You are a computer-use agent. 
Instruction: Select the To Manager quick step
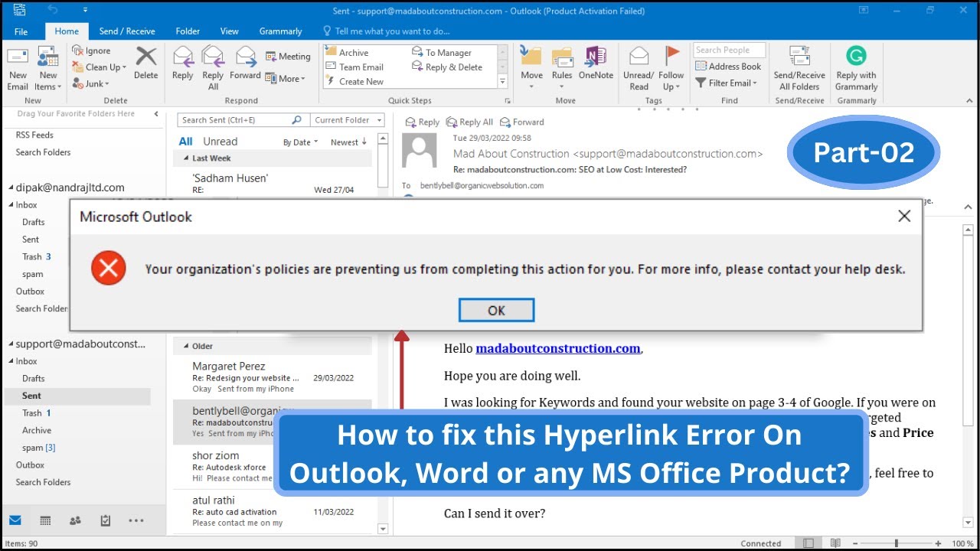pyautogui.click(x=442, y=53)
